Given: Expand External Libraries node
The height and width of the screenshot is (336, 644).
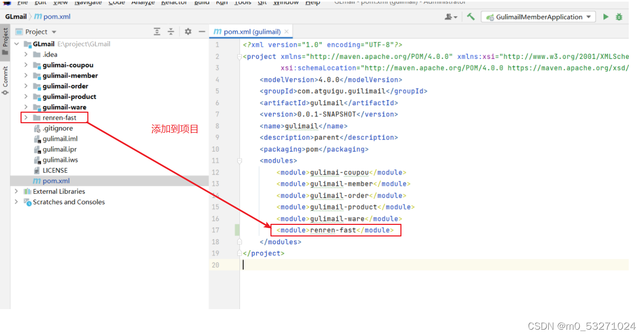Looking at the screenshot, I should [17, 192].
